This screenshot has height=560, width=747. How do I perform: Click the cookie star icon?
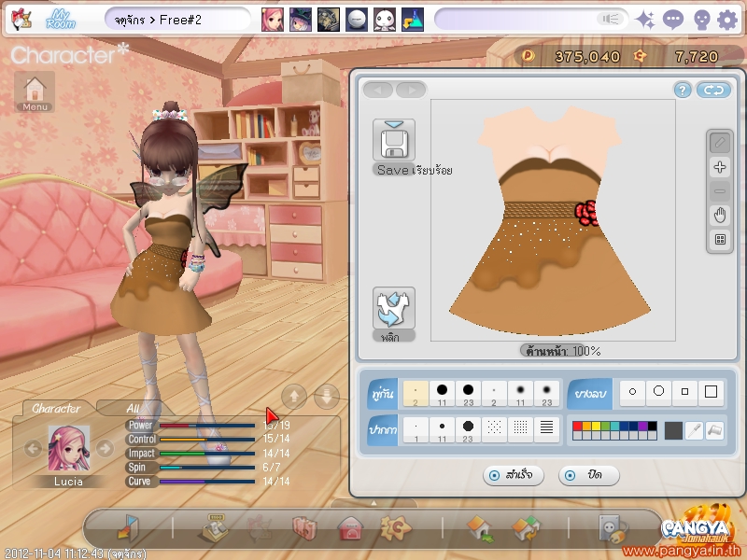tap(395, 527)
